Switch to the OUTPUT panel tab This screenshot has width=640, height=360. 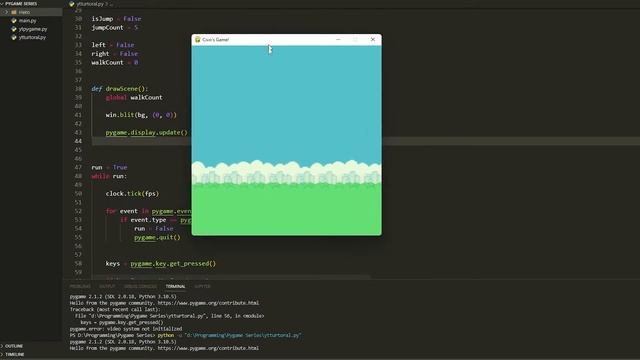(107, 287)
